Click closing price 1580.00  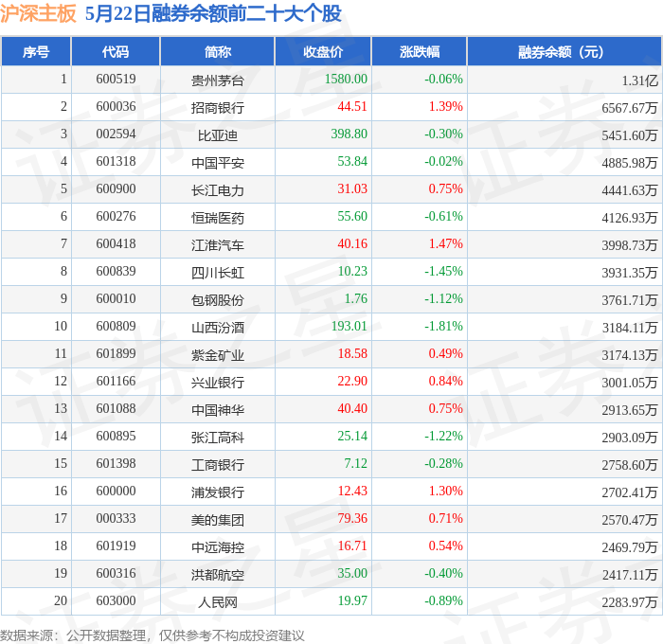click(346, 79)
